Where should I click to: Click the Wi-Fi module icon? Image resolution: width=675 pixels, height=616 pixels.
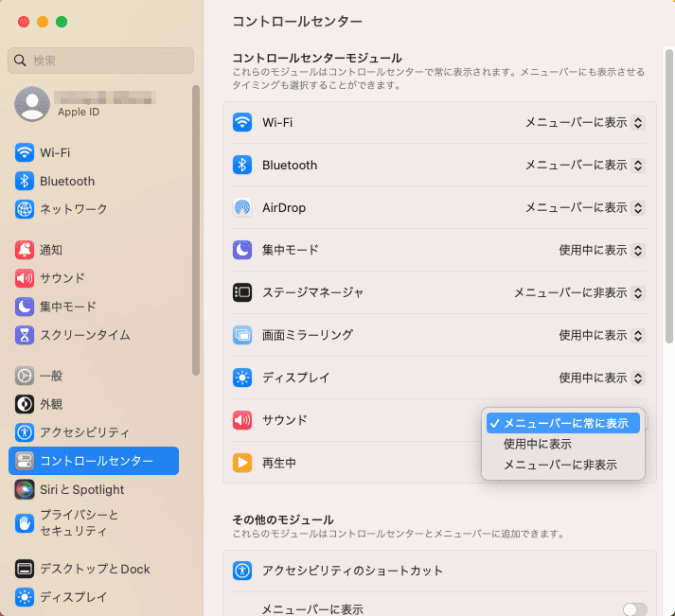pyautogui.click(x=242, y=123)
